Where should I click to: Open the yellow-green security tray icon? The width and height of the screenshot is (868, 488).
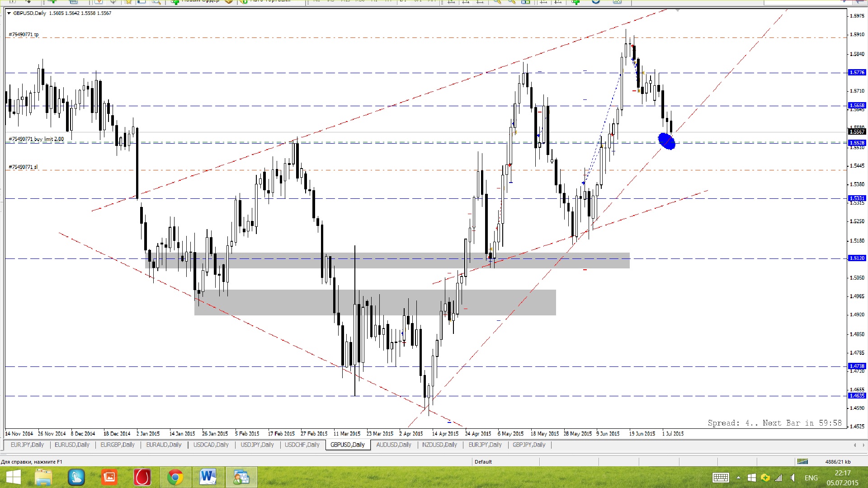tap(765, 478)
